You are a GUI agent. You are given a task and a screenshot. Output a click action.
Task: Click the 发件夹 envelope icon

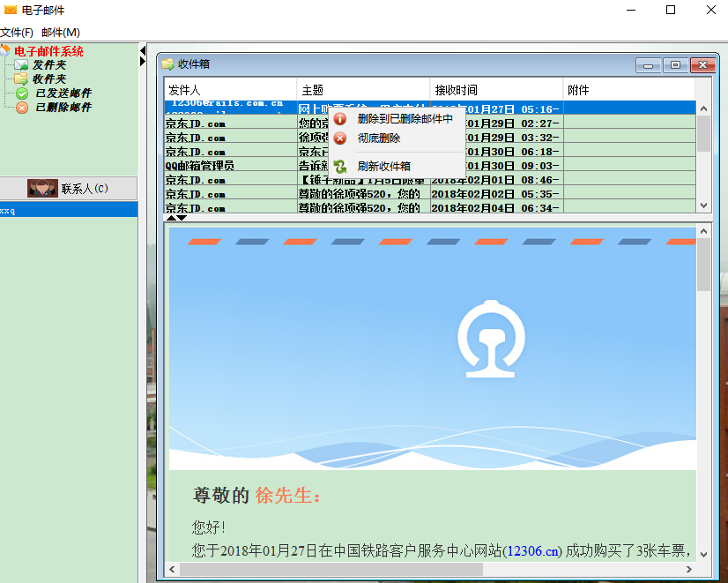21,65
